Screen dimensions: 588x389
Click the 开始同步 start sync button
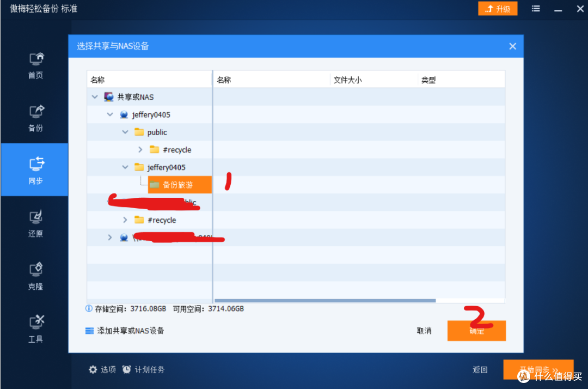tap(538, 369)
